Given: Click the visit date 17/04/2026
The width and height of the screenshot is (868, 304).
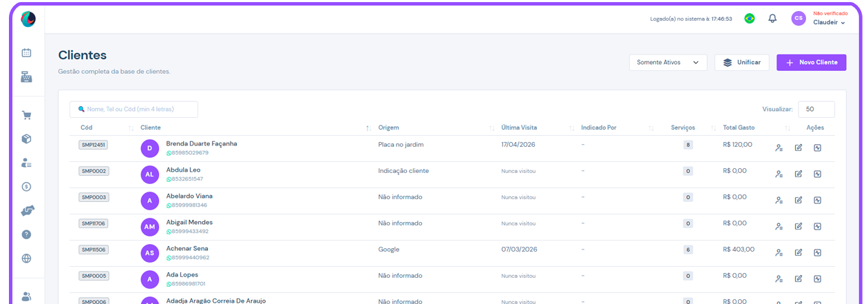Looking at the screenshot, I should click(518, 145).
